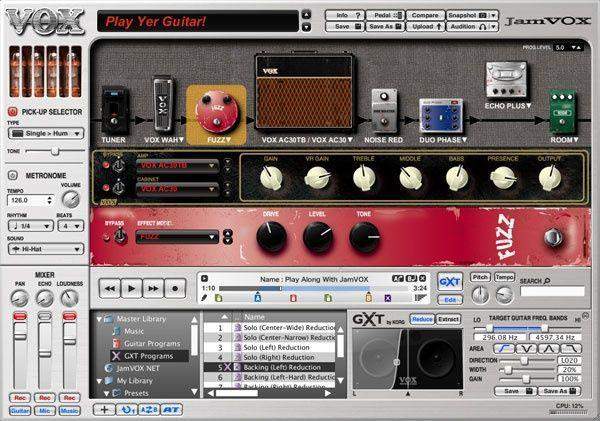Select row Solo (Left) Reduction
This screenshot has width=600, height=421.
click(269, 348)
